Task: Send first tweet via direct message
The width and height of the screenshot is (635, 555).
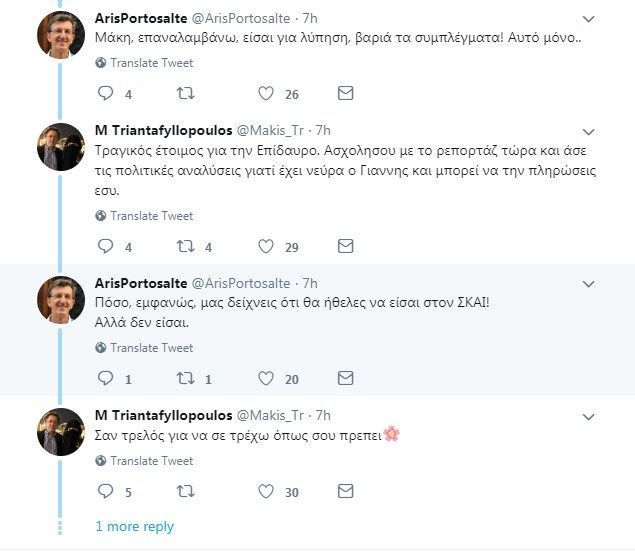Action: (x=345, y=94)
